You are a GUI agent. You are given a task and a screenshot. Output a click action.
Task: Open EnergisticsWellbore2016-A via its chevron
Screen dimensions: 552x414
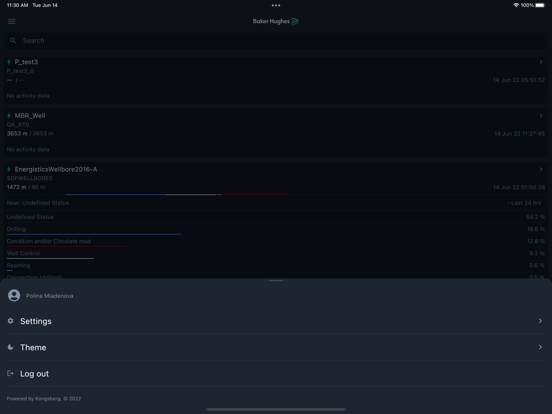click(x=541, y=169)
